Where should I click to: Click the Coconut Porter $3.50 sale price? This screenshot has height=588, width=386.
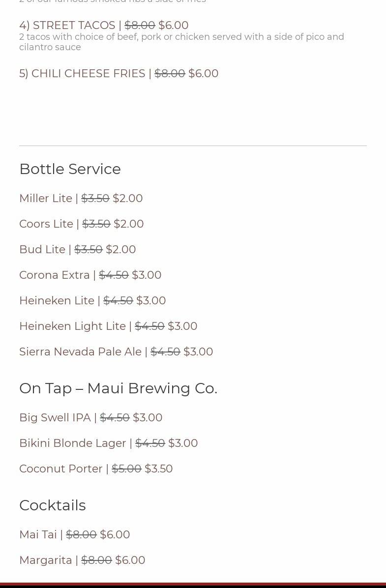click(159, 469)
